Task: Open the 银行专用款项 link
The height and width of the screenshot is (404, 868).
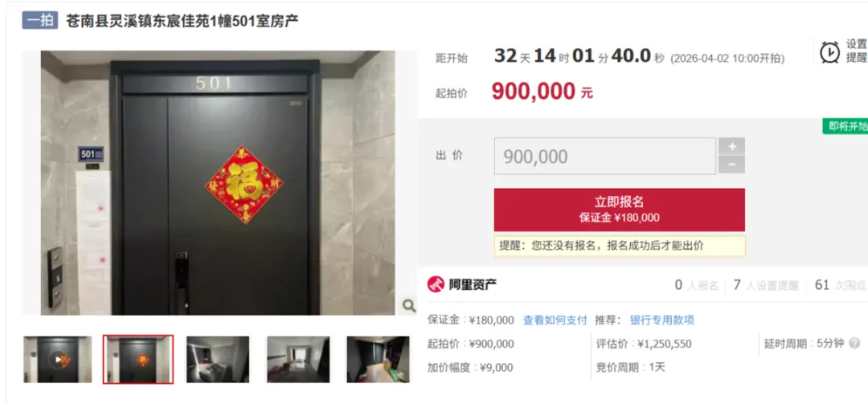Action: click(x=662, y=320)
